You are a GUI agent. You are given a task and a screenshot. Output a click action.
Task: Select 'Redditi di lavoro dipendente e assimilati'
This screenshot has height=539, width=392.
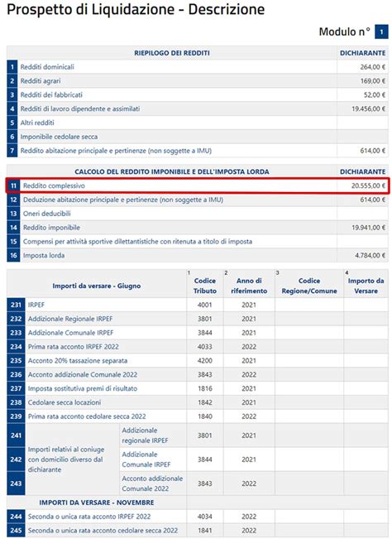[x=80, y=108]
